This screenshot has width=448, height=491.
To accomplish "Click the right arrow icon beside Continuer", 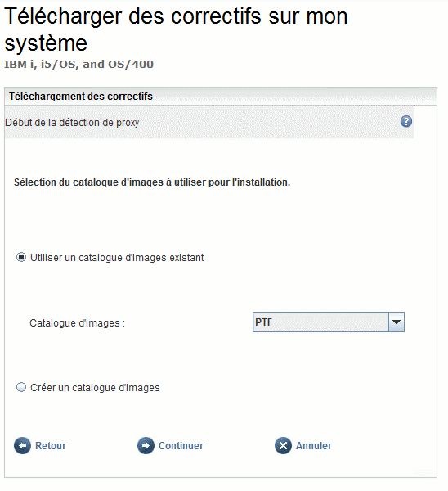I will [146, 445].
